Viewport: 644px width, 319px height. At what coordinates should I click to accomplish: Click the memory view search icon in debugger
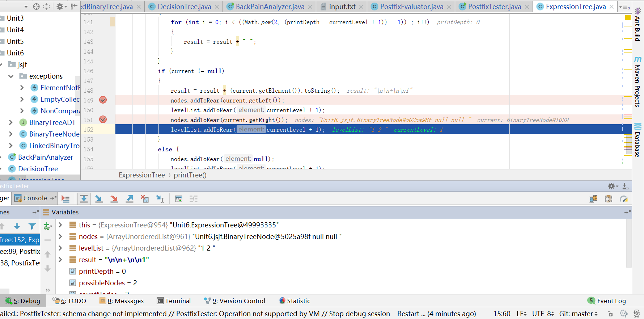click(x=609, y=198)
